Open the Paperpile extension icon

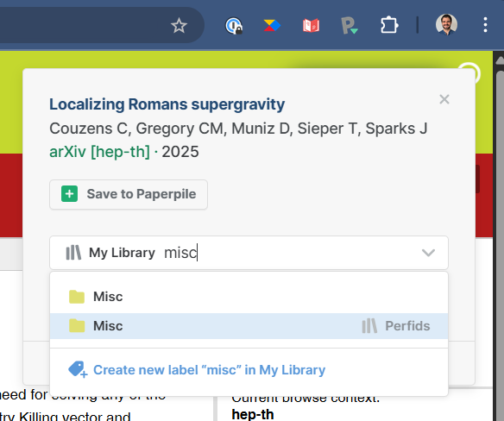(350, 26)
